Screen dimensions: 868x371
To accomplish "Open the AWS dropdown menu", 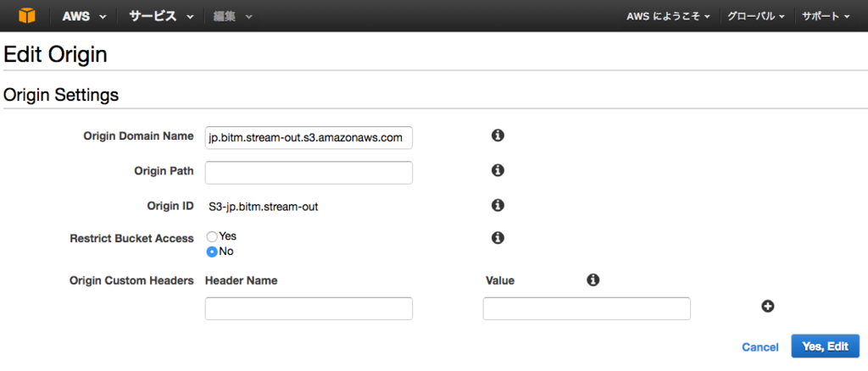I will point(84,16).
